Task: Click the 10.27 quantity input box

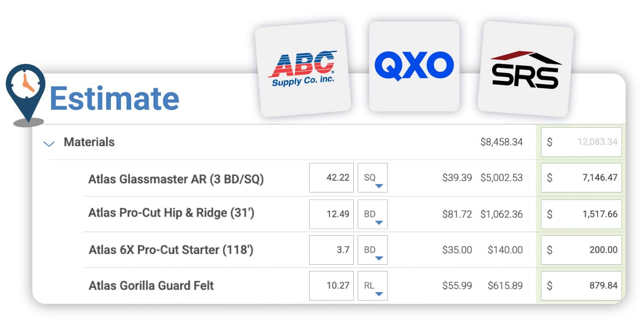Action: coord(331,286)
